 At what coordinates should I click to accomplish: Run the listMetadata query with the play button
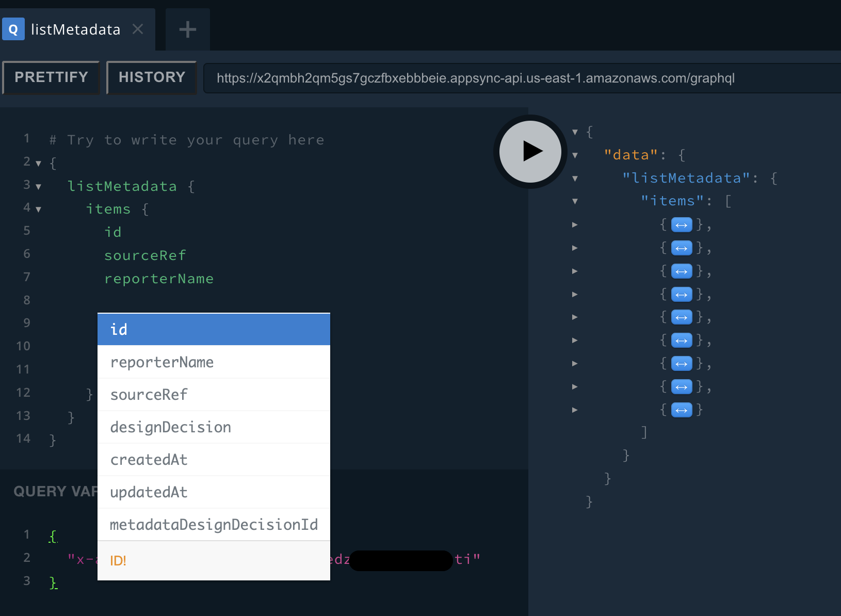point(529,151)
